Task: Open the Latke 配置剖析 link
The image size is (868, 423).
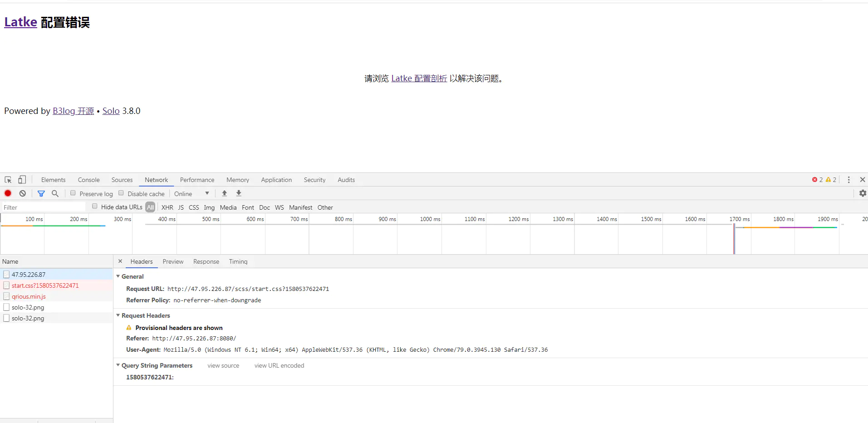Action: click(419, 79)
